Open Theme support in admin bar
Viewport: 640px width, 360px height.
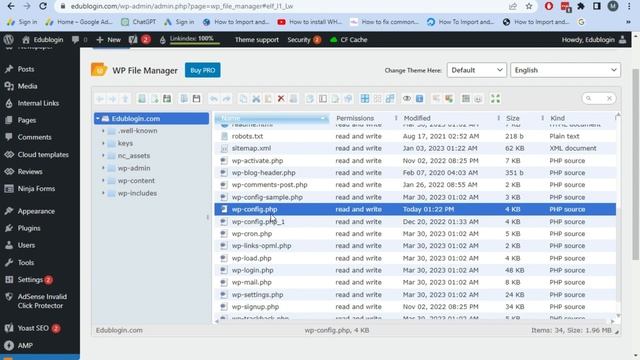[257, 40]
